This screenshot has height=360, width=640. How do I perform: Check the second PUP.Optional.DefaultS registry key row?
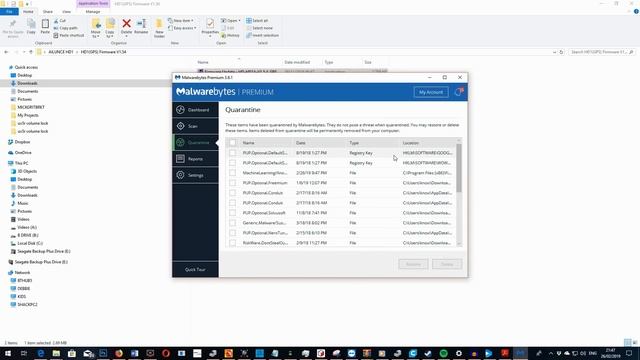232,163
